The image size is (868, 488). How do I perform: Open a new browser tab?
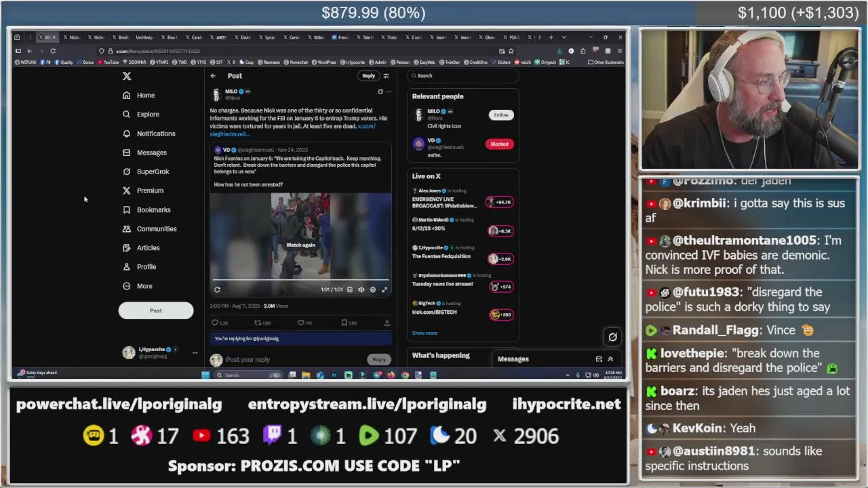pyautogui.click(x=551, y=37)
